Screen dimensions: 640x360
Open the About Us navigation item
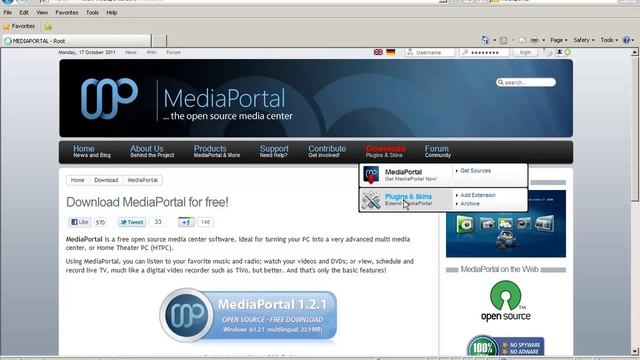point(152,151)
